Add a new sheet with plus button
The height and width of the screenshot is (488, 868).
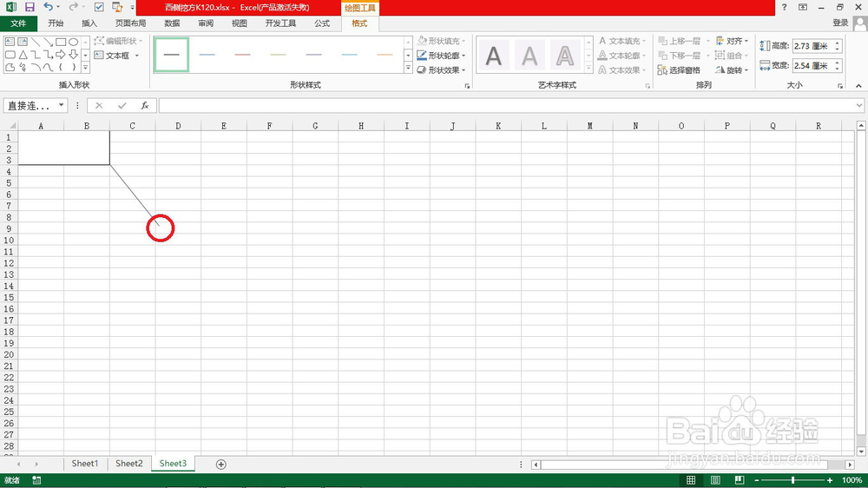coord(220,465)
